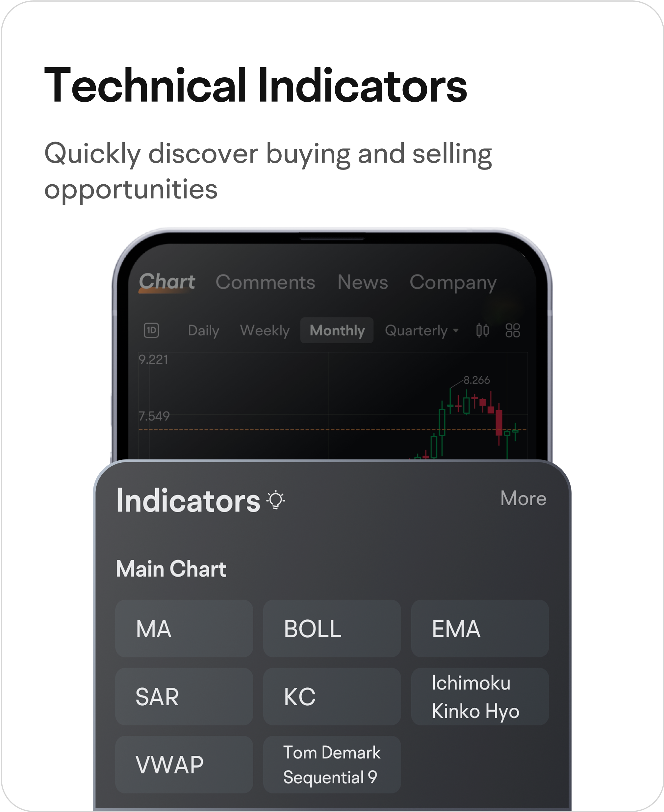Enable the MA indicator
The height and width of the screenshot is (812, 664).
click(184, 629)
